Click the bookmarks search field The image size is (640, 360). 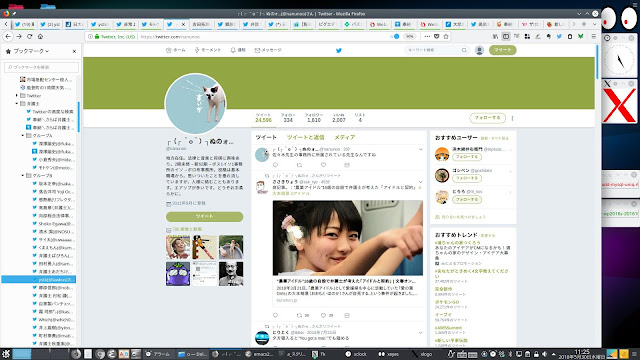pos(41,67)
